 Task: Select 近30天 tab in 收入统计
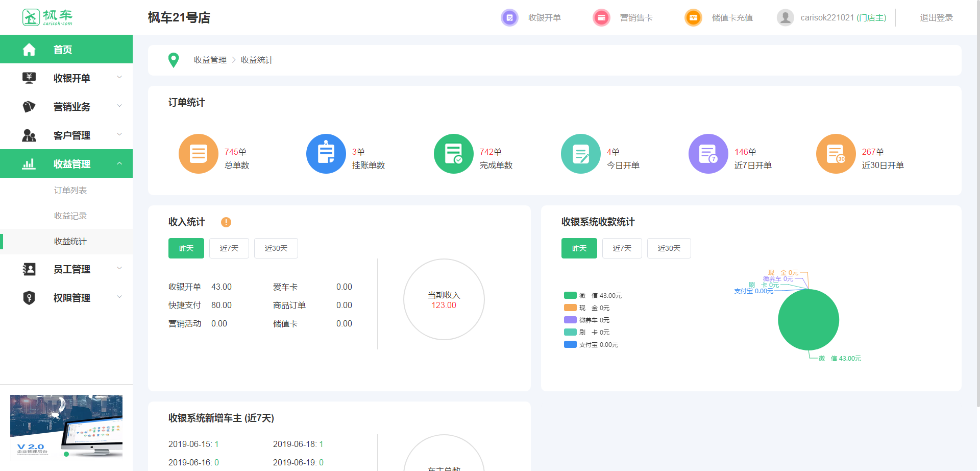click(x=276, y=248)
